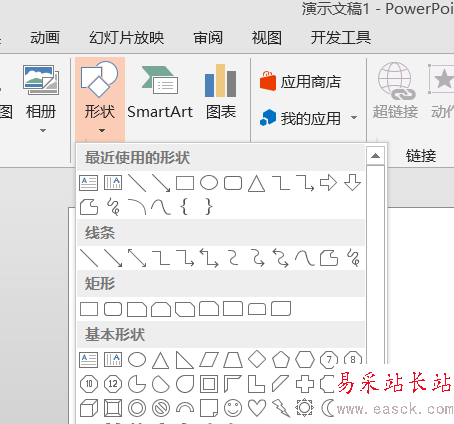Select parallelogram in 基本形状

coord(209,360)
